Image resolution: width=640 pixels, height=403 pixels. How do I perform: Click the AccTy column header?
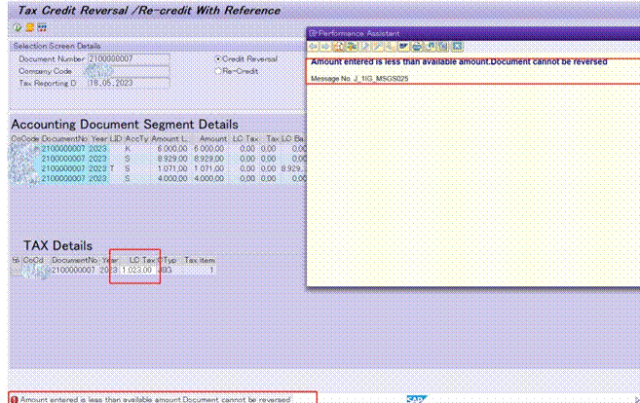[137, 139]
